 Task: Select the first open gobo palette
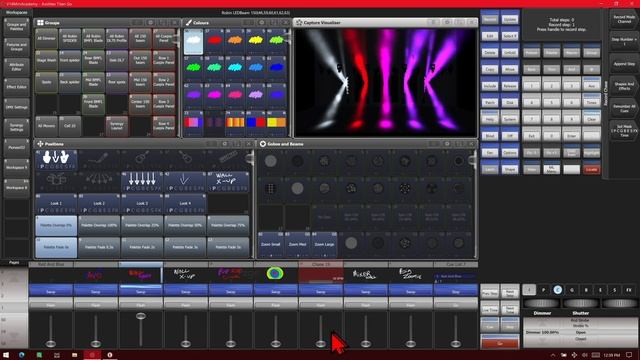tap(270, 161)
